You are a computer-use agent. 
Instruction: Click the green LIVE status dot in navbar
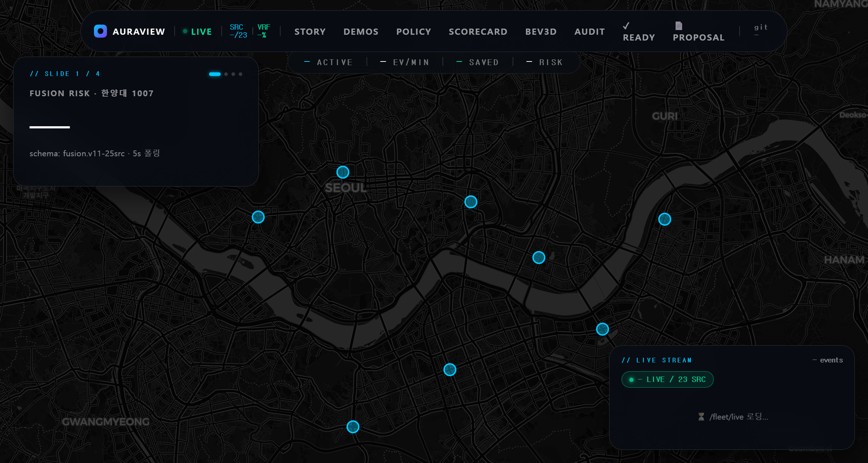click(185, 31)
